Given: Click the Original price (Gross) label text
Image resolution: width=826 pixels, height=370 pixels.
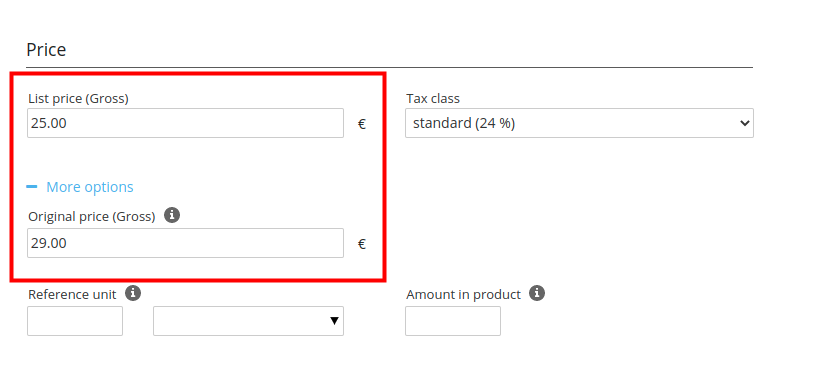Looking at the screenshot, I should (x=92, y=217).
